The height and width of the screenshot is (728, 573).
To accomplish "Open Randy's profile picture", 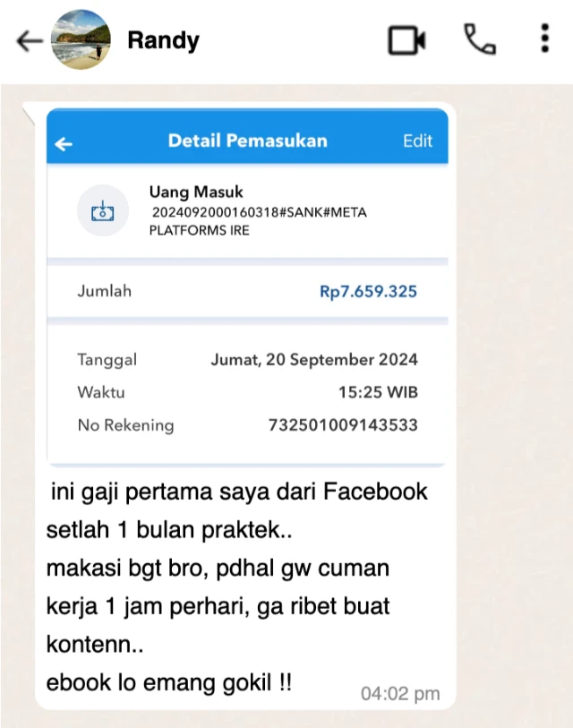I will [81, 40].
